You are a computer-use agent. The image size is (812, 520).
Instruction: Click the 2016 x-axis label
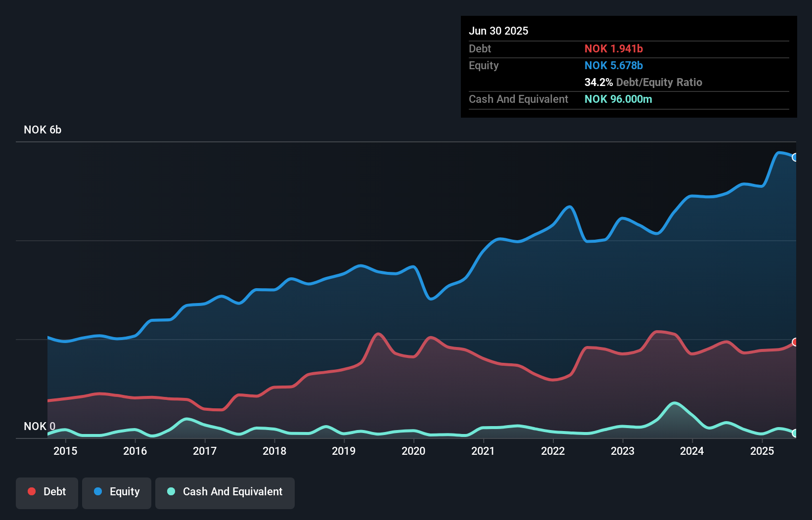pyautogui.click(x=135, y=451)
